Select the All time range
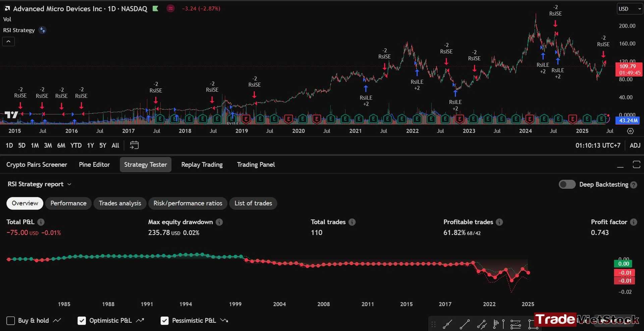644x331 pixels. [115, 146]
